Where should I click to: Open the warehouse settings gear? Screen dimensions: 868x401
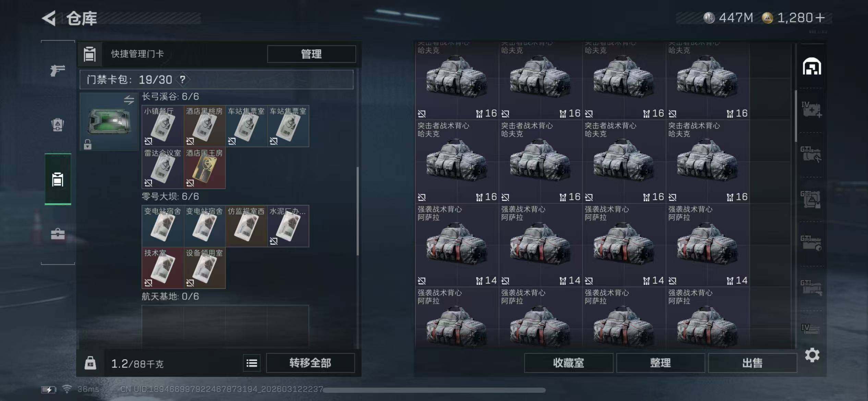tap(812, 355)
